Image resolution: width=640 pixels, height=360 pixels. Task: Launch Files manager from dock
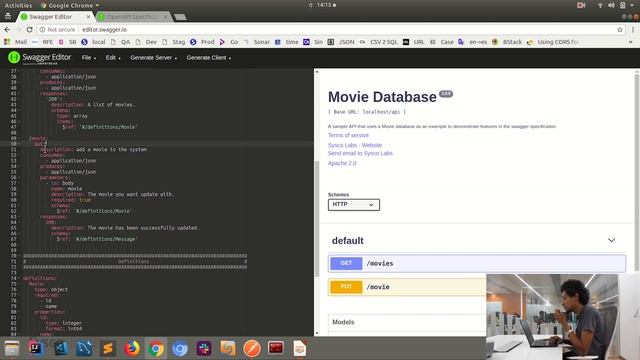12,349
